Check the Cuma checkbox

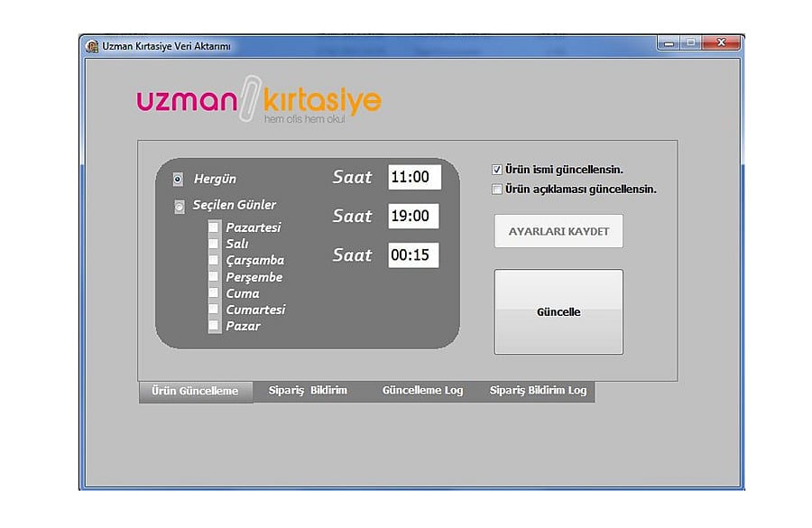point(213,292)
